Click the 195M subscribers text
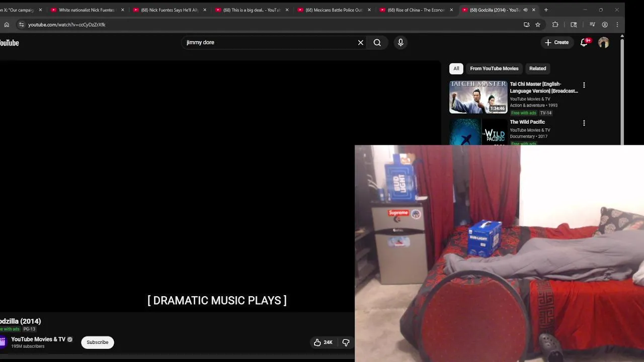Screen dimensions: 644x362 28,346
